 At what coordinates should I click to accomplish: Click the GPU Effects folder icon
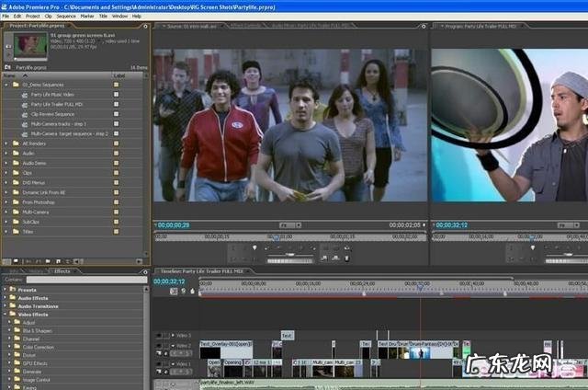click(x=15, y=362)
